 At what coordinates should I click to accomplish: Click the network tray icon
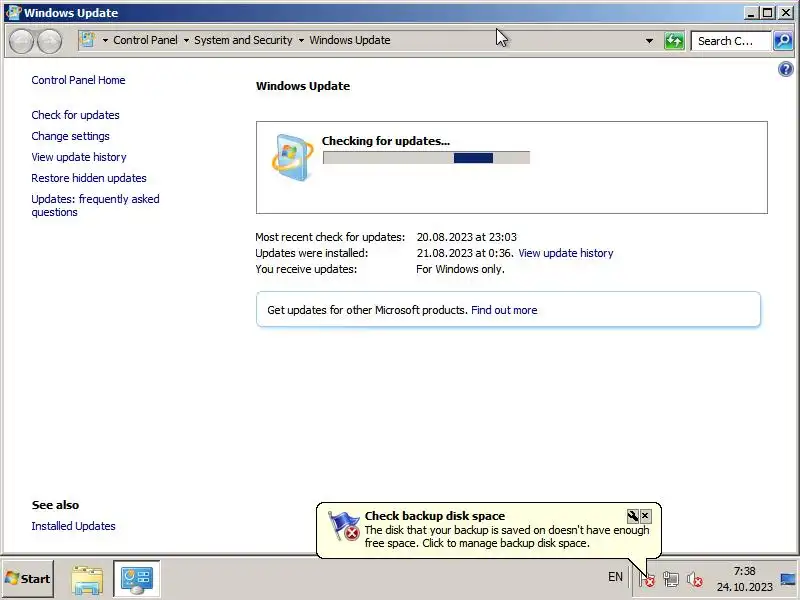(x=670, y=579)
